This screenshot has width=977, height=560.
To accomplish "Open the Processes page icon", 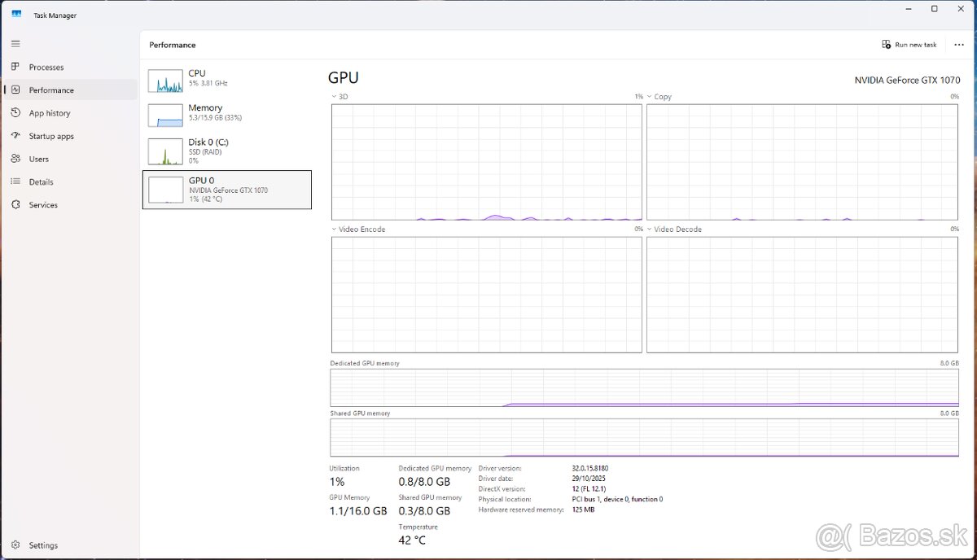I will 15,67.
